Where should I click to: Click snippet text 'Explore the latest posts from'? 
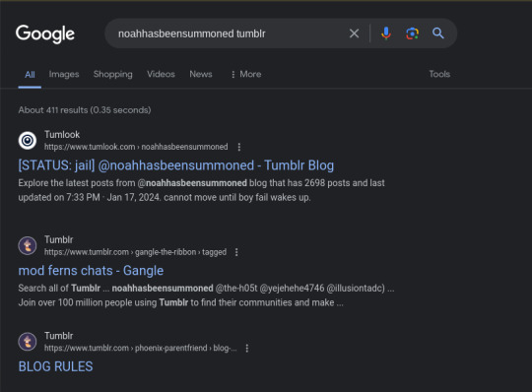point(77,183)
